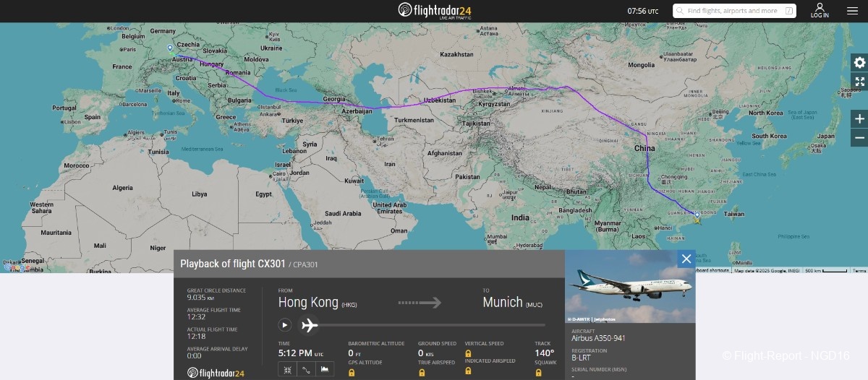Select Munich destination airport
The width and height of the screenshot is (868, 380).
pyautogui.click(x=503, y=302)
